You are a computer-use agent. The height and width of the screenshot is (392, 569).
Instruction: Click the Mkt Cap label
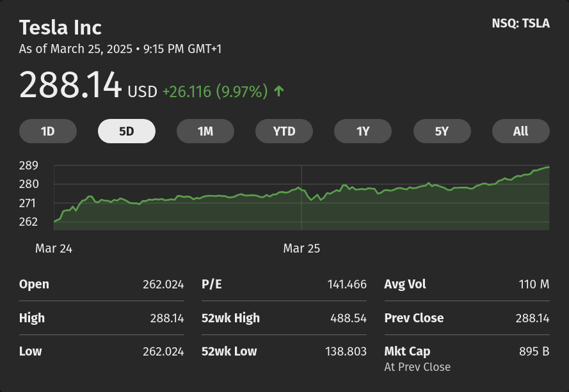(407, 351)
